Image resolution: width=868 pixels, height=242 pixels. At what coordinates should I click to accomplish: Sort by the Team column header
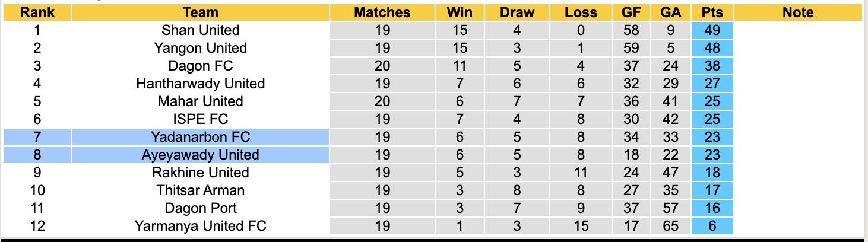pyautogui.click(x=201, y=12)
